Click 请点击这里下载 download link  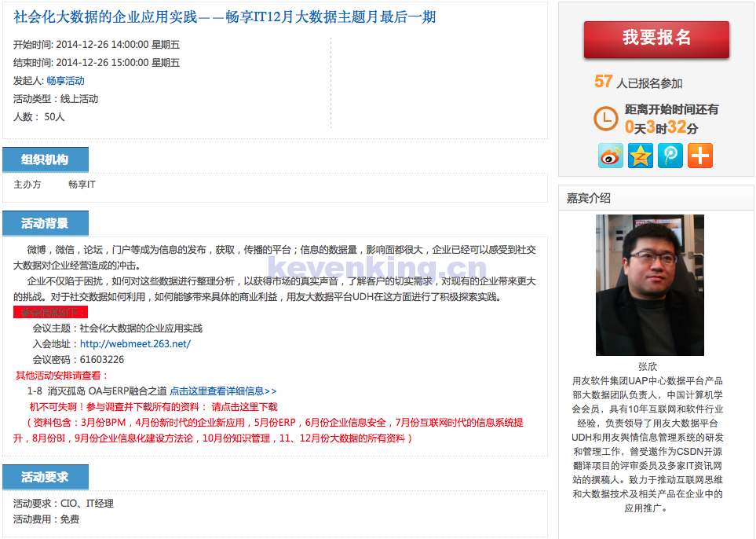pyautogui.click(x=244, y=407)
